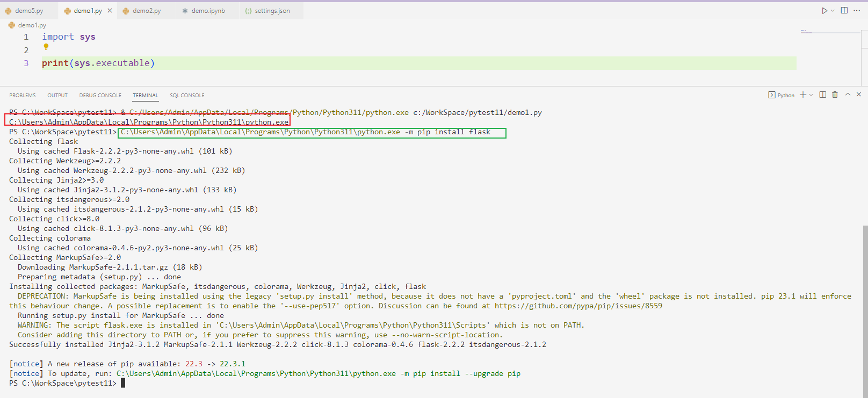Click the demo1.py breadcrumb

coord(32,25)
